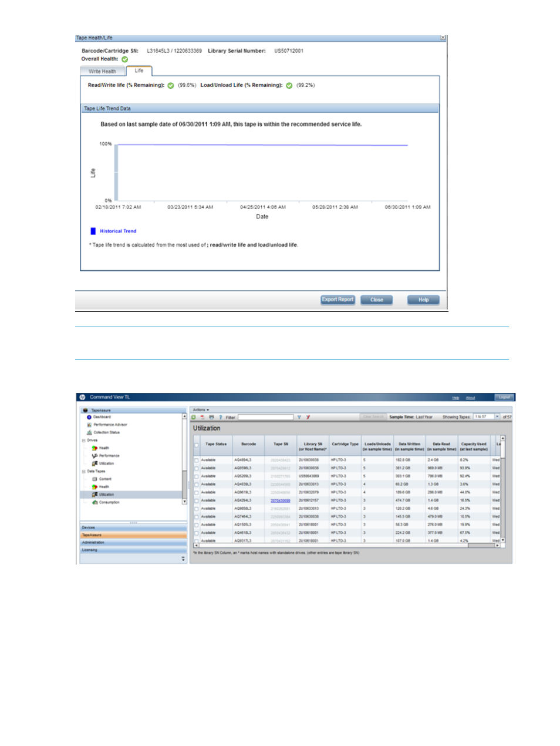Check the row for barcode AQ8596L3
Image resolution: width=560 pixels, height=746 pixels.
(x=196, y=469)
